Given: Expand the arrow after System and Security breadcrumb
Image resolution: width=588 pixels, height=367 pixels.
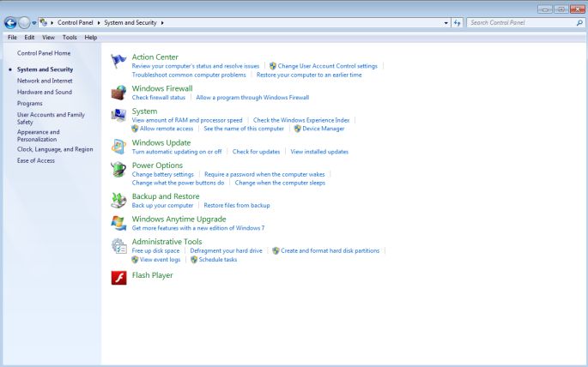Looking at the screenshot, I should tap(162, 23).
